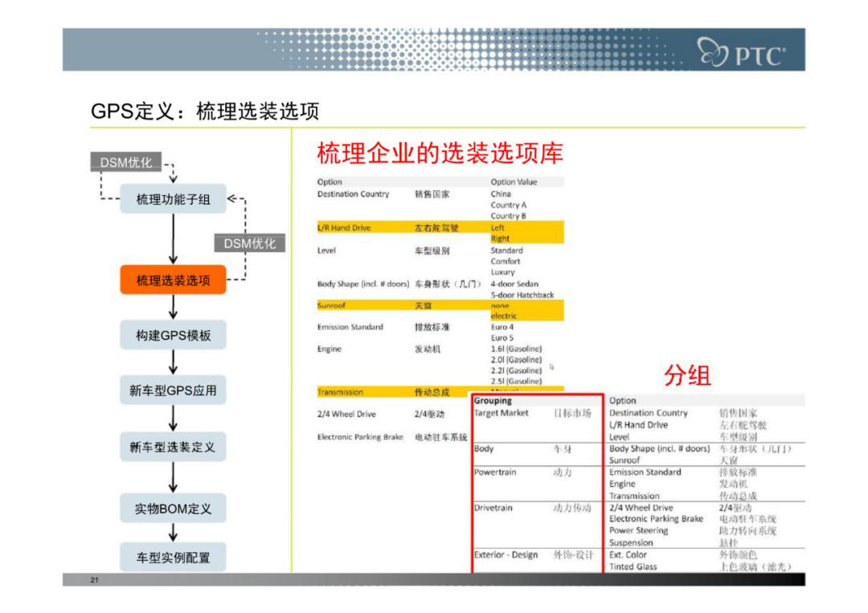The width and height of the screenshot is (868, 613).
Task: Click the orange 梳理选装选项 step
Action: tap(173, 280)
